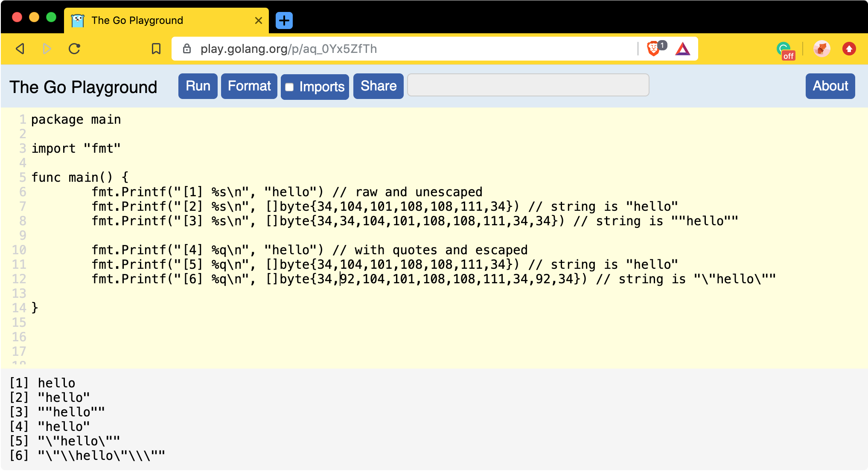This screenshot has height=471, width=868.
Task: View site info via lock icon
Action: [x=187, y=49]
